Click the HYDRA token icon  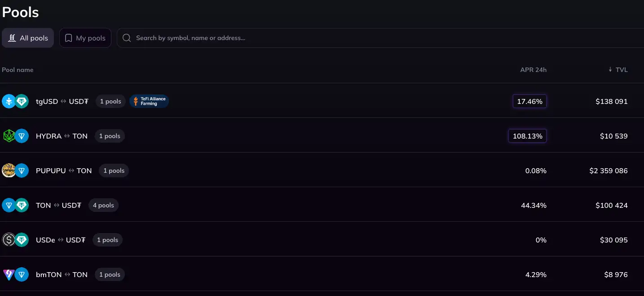(9, 136)
